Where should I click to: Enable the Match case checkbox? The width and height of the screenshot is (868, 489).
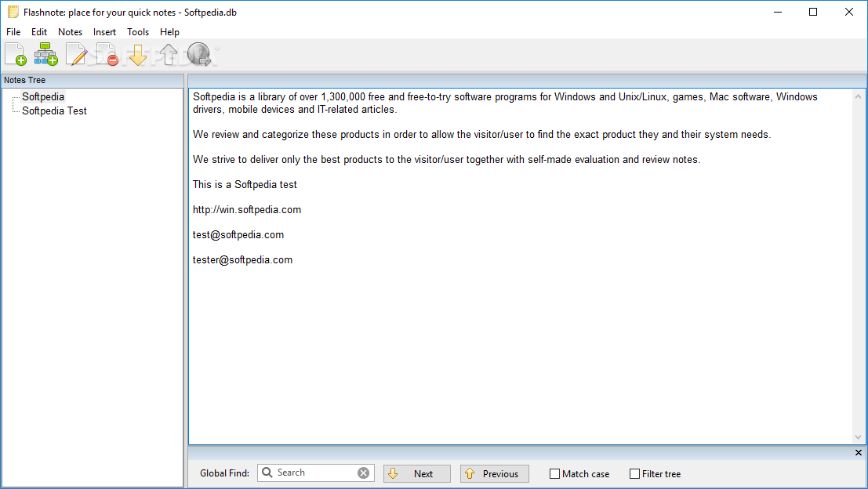coord(554,473)
